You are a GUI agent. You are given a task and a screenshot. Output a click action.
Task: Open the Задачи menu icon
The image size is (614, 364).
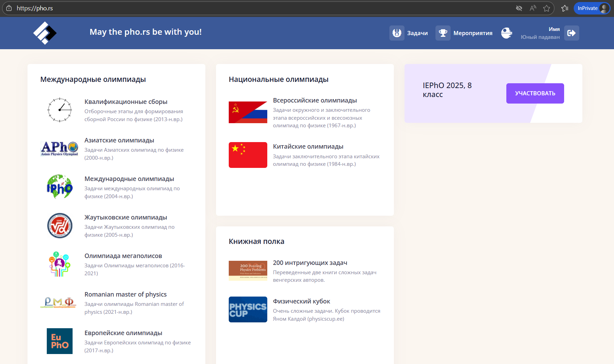point(397,33)
